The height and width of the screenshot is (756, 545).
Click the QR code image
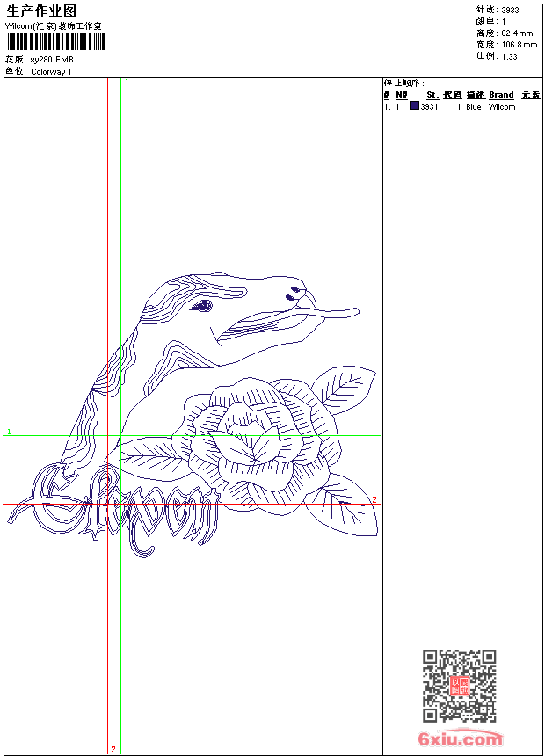click(x=459, y=686)
